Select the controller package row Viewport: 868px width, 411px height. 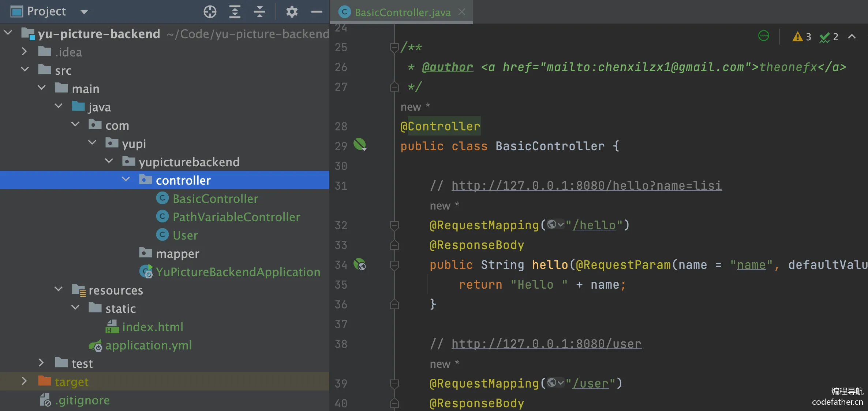pyautogui.click(x=165, y=180)
